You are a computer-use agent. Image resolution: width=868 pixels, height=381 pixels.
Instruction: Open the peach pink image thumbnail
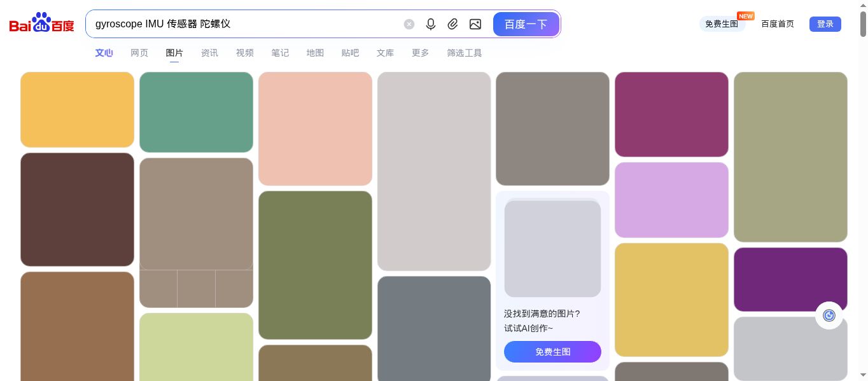point(315,128)
